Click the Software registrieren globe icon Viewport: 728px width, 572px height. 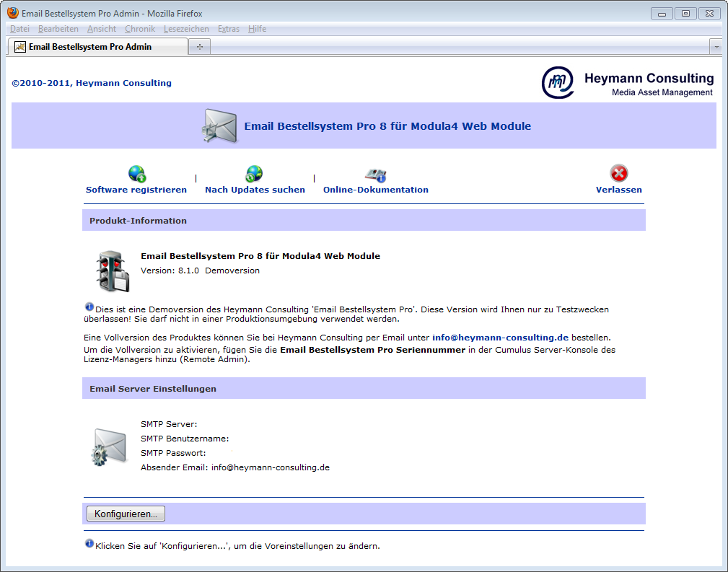(x=137, y=174)
